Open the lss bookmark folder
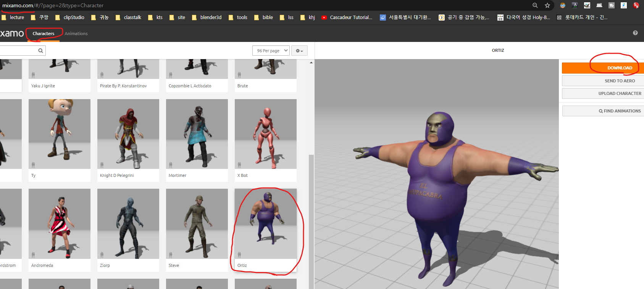The image size is (644, 289). [x=287, y=18]
